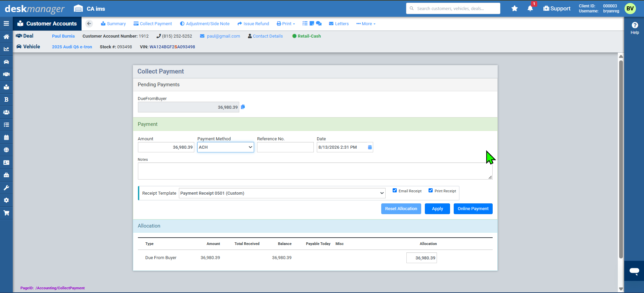
Task: Click the bold B sidebar icon
Action: (x=6, y=99)
